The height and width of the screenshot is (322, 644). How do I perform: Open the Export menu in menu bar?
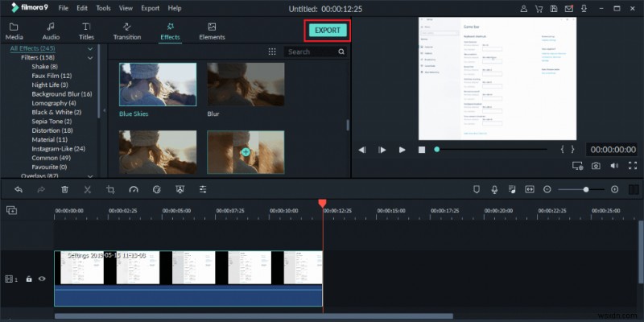point(150,8)
